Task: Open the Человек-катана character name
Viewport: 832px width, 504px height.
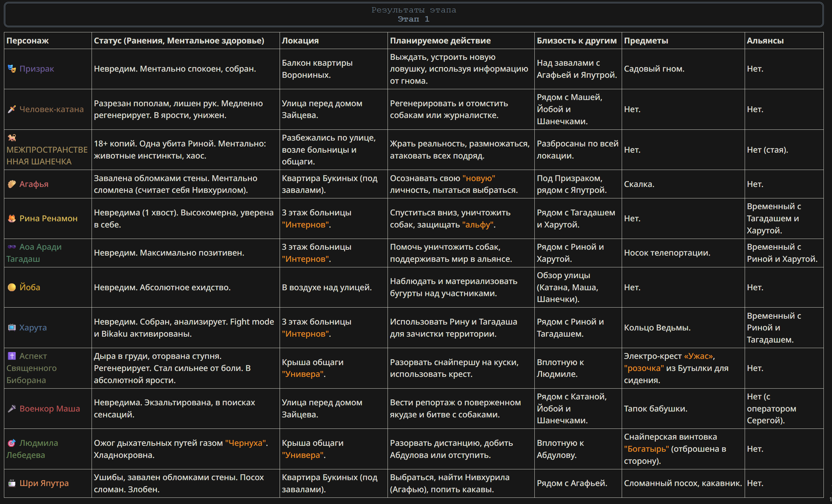Action: coord(51,109)
